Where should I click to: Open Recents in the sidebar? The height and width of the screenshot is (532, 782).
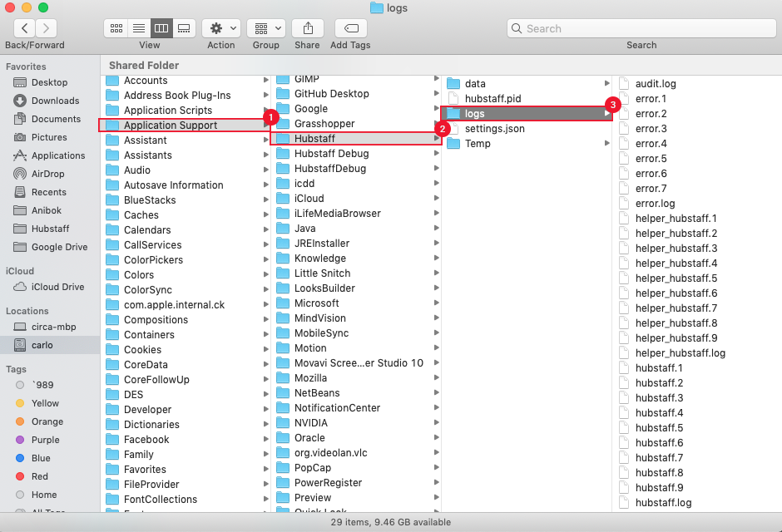click(49, 192)
